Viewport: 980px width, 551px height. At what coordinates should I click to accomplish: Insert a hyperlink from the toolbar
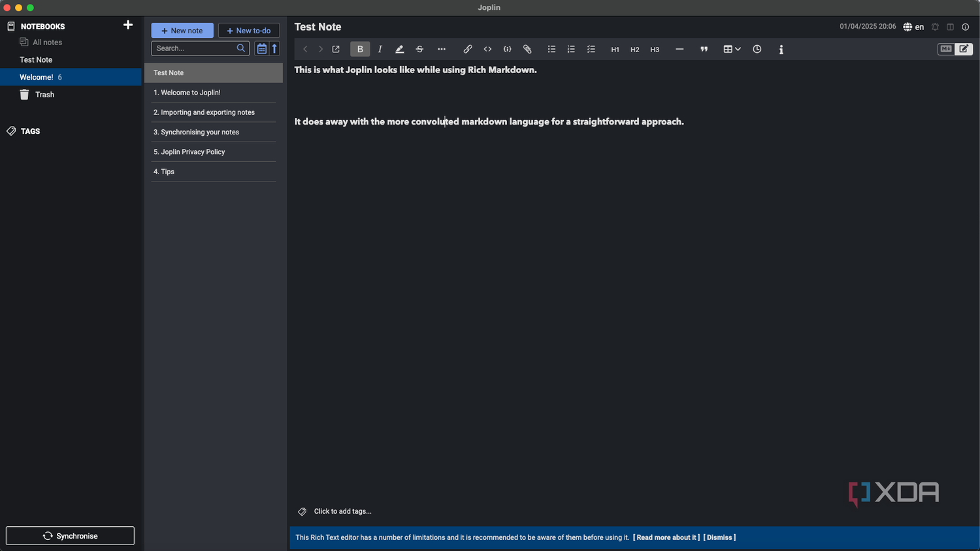click(x=468, y=49)
